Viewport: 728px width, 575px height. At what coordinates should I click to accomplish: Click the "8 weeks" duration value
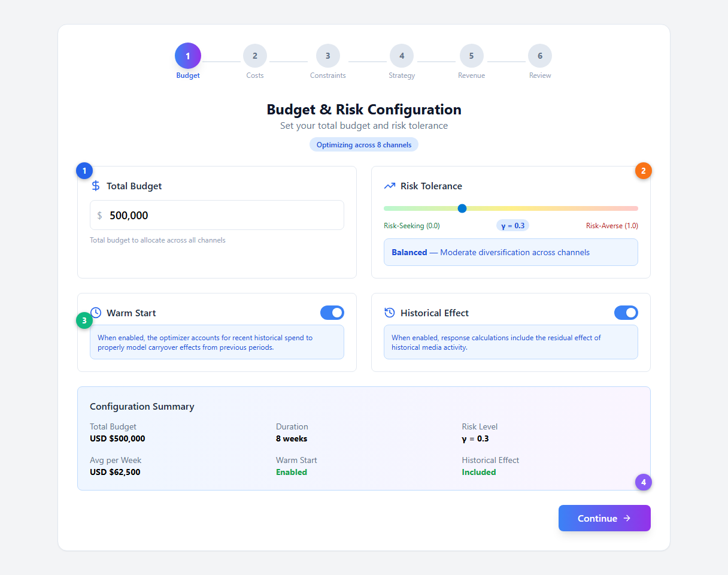[292, 438]
